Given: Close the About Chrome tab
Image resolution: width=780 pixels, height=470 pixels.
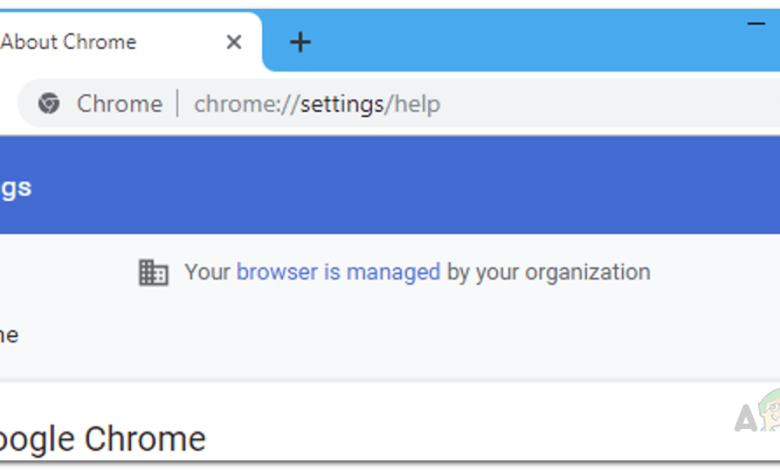Looking at the screenshot, I should point(233,42).
